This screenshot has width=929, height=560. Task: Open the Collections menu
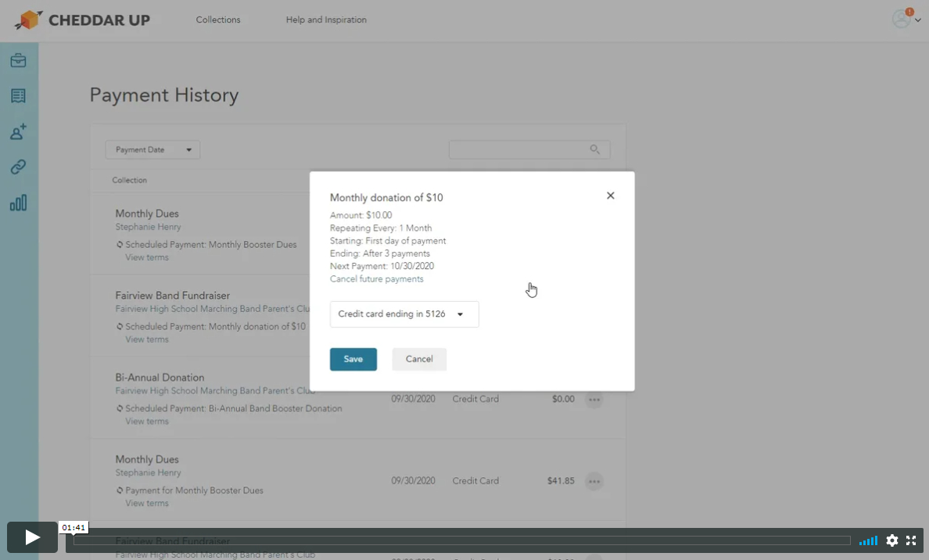tap(218, 20)
